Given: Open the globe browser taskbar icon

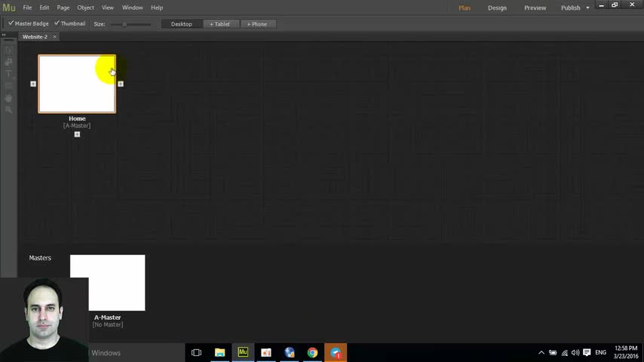Looking at the screenshot, I should (289, 352).
